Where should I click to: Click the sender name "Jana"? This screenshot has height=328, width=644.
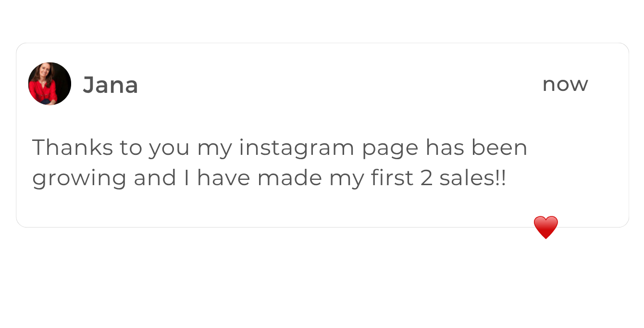tap(111, 85)
